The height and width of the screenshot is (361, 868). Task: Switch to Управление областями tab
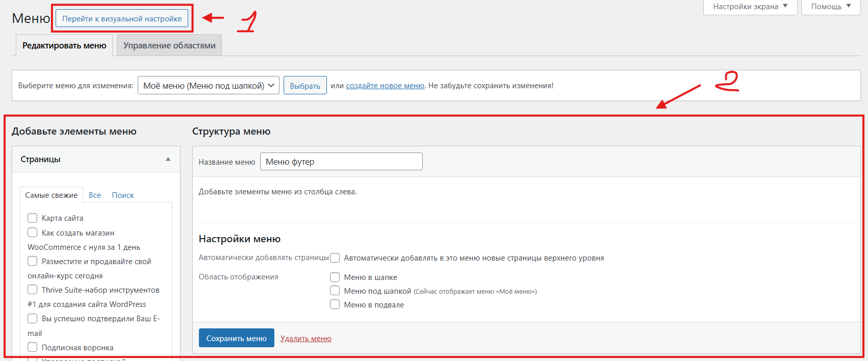tap(169, 45)
